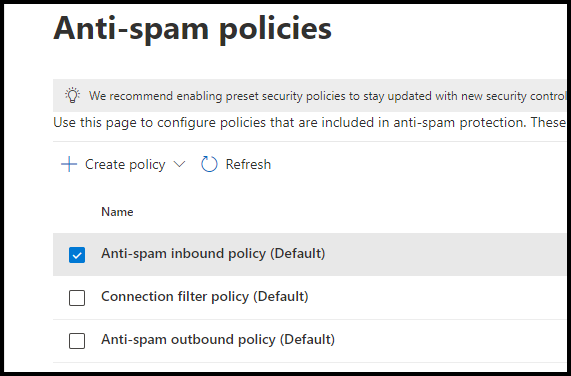
Task: Expand the Create policy dropdown chevron
Action: [179, 164]
